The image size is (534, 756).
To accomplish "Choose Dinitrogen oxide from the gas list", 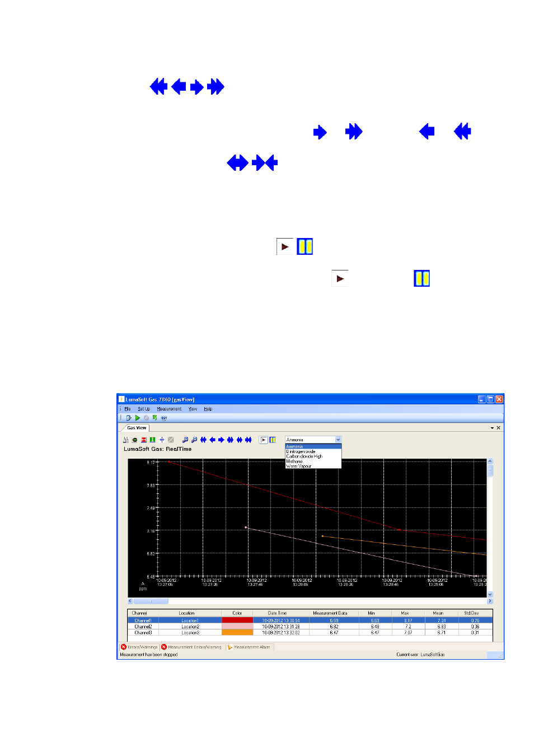I will [313, 451].
